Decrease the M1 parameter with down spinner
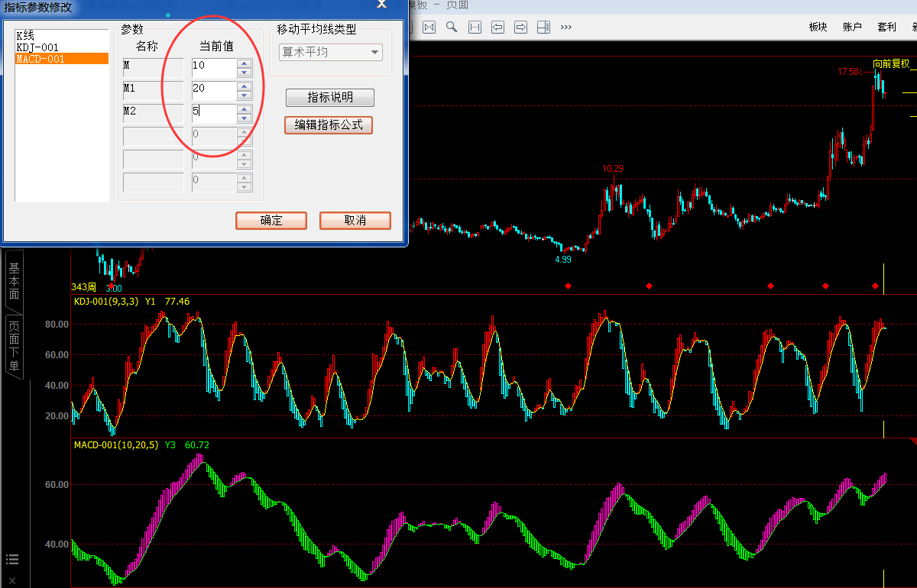Viewport: 917px width, 588px height. pyautogui.click(x=245, y=95)
